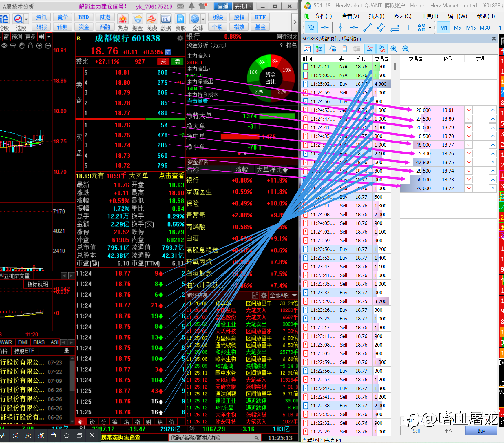504x443 pixels.
Task: Toggle the lock icon on chart toolbar
Action: 30,46
